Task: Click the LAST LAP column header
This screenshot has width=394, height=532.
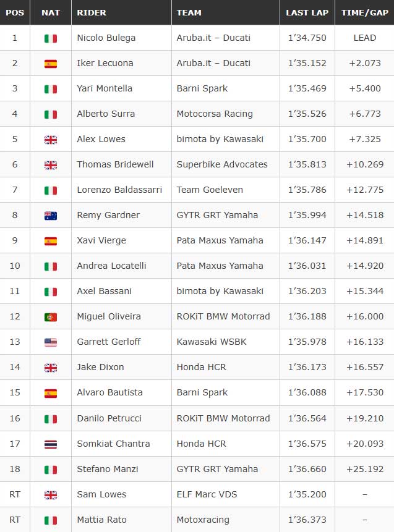Action: tap(307, 12)
